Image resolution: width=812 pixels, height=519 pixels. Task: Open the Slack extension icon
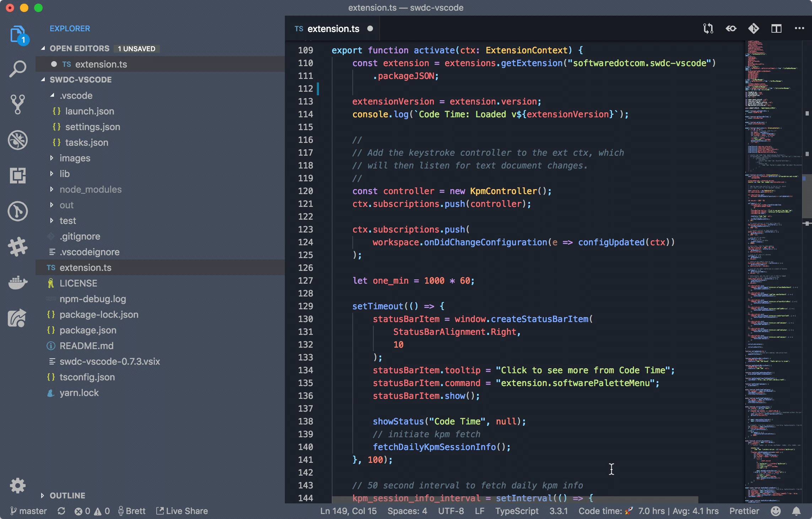[18, 247]
